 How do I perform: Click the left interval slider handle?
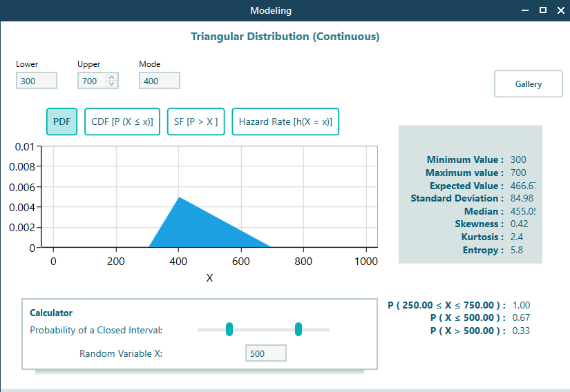pos(229,330)
